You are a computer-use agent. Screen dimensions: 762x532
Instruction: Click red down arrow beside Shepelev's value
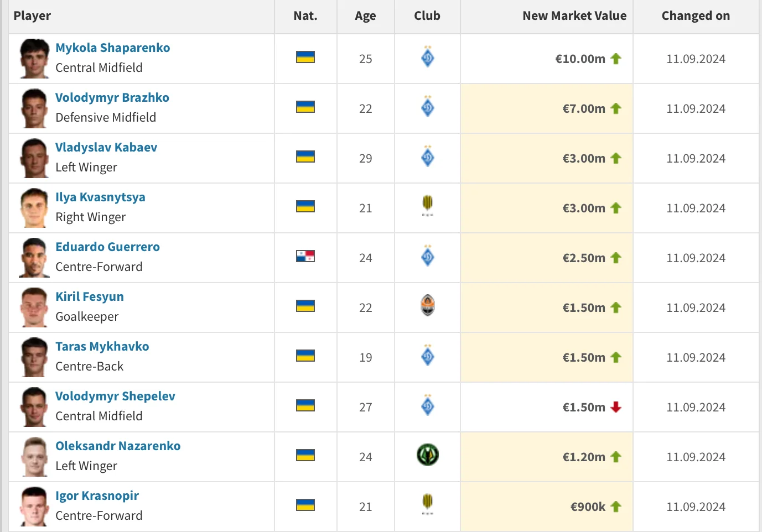[x=616, y=407]
